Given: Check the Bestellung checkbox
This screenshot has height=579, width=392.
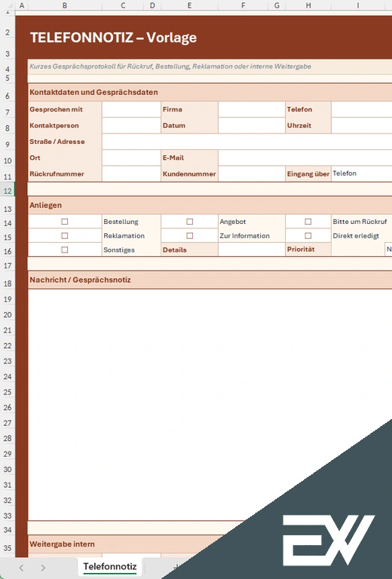Looking at the screenshot, I should 65,222.
